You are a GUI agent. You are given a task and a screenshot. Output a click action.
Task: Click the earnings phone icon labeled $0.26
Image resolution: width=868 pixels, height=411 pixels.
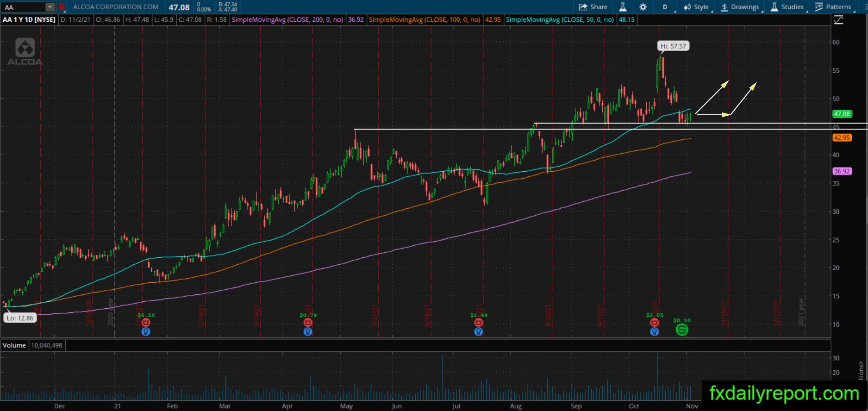tap(146, 323)
